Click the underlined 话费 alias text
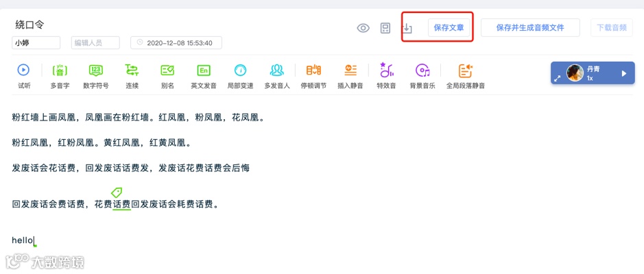644x274 pixels. tap(121, 204)
